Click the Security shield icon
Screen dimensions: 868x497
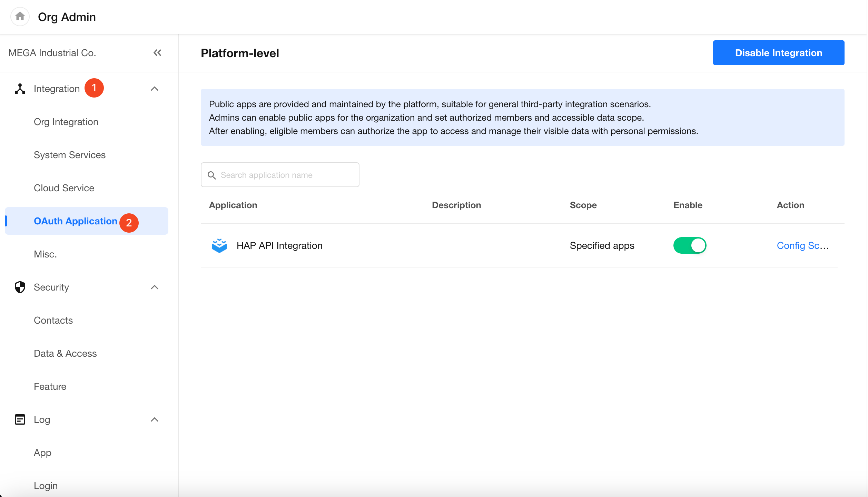(20, 287)
